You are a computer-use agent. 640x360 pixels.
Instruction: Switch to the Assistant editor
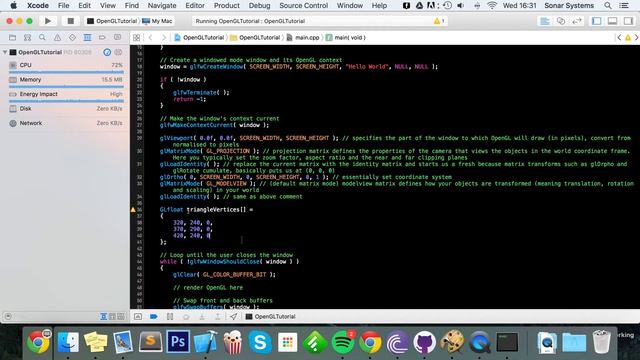tap(561, 21)
